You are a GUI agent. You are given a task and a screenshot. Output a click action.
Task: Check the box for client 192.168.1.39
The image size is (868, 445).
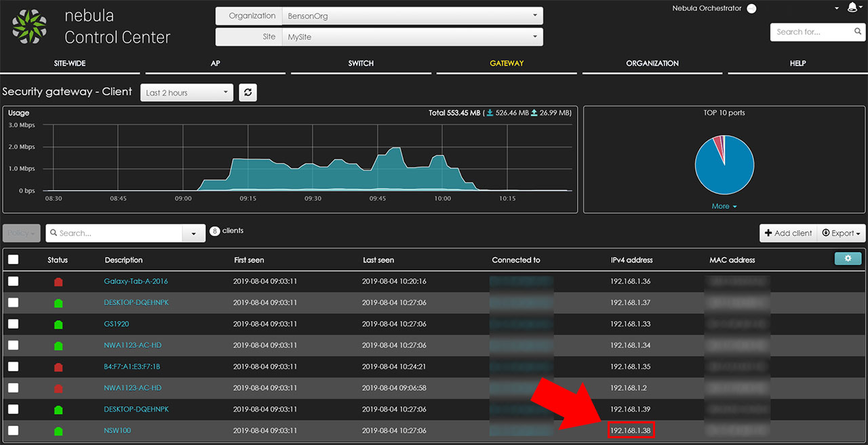coord(14,410)
